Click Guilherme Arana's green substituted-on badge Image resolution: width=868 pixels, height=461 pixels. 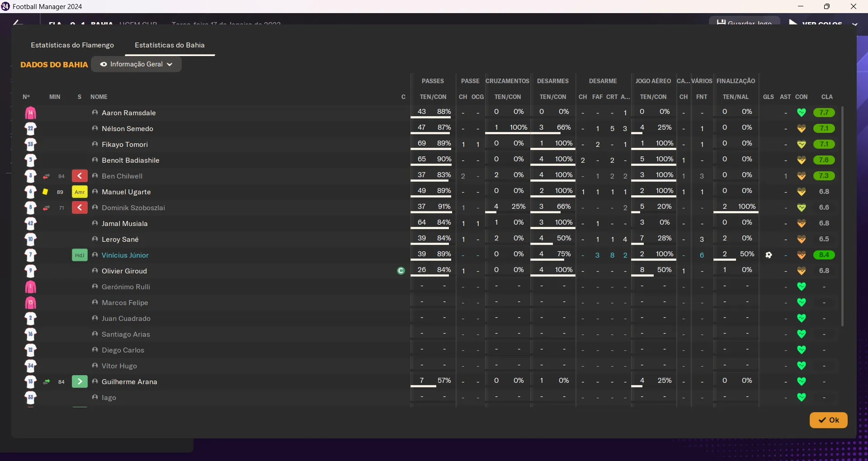tap(80, 381)
